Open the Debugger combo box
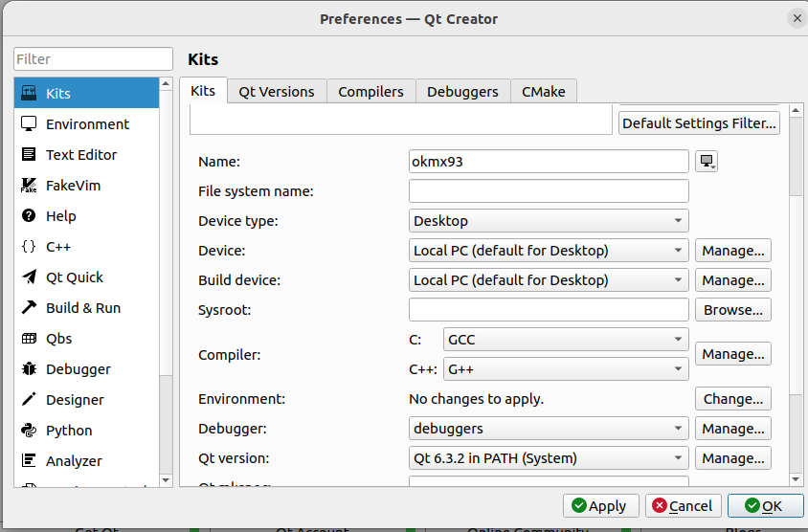This screenshot has height=532, width=808. pos(549,429)
